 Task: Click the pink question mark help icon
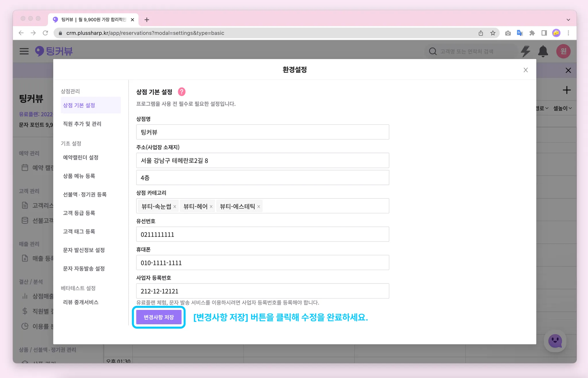[181, 92]
